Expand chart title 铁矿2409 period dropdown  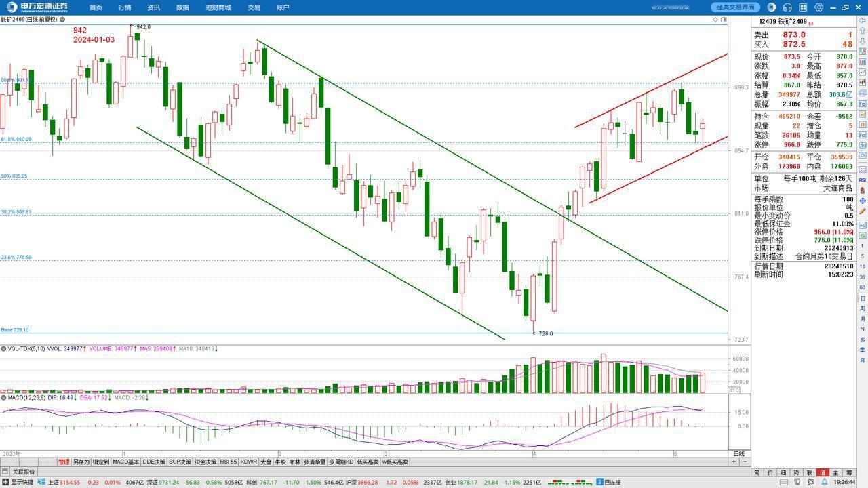(x=62, y=20)
